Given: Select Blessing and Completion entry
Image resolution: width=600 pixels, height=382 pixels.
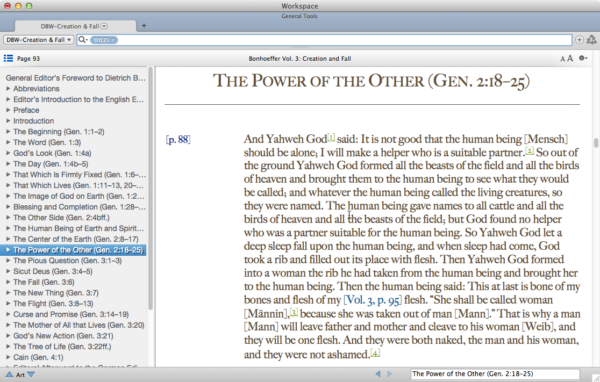Looking at the screenshot, I should (x=79, y=206).
